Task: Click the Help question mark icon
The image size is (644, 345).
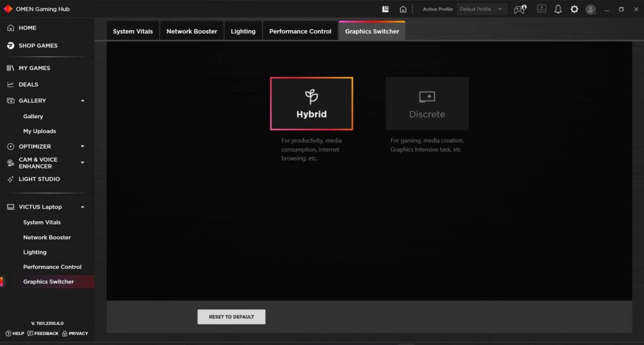Action: coord(8,334)
